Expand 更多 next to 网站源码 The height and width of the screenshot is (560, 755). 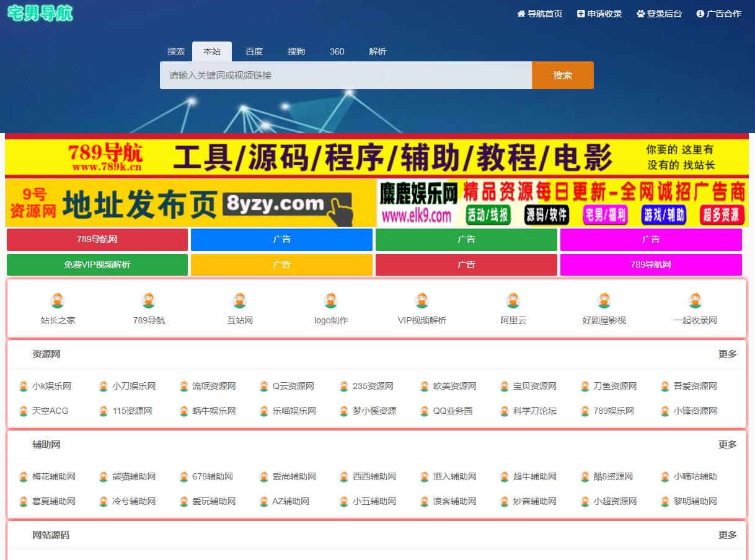tap(727, 535)
